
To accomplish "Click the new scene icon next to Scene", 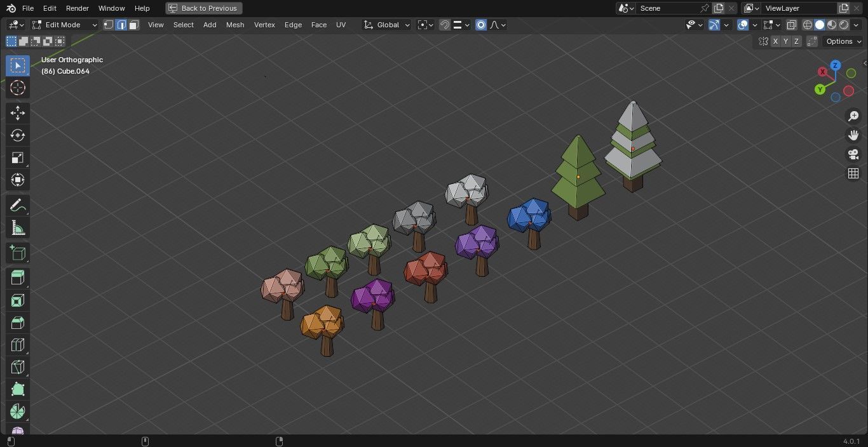I will [x=719, y=8].
